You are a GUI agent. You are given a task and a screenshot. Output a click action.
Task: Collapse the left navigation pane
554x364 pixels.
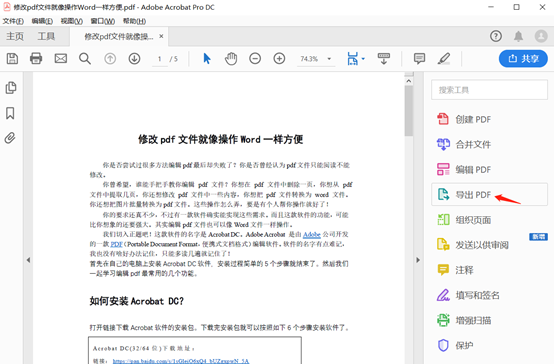(28, 260)
